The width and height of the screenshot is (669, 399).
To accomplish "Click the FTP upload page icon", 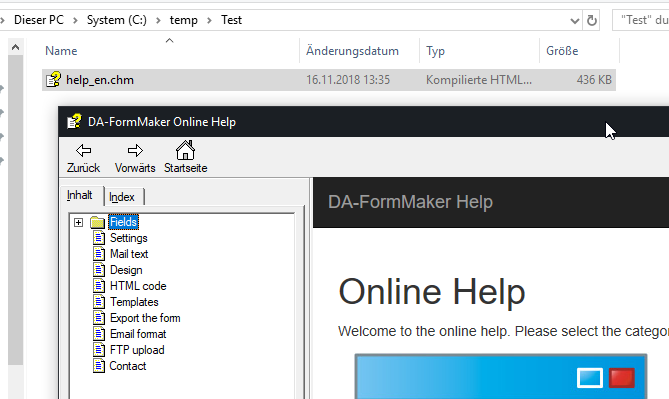I will point(99,350).
